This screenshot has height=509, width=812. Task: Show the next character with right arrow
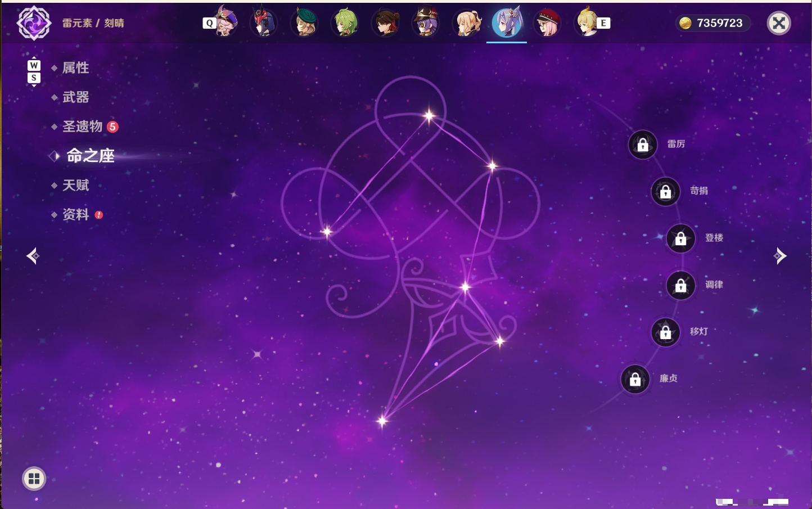pyautogui.click(x=780, y=256)
